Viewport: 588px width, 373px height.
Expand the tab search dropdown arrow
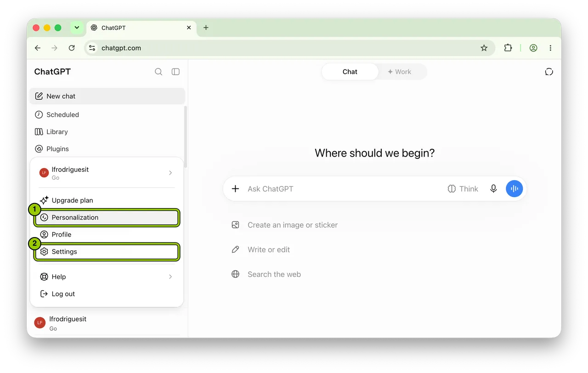(77, 28)
